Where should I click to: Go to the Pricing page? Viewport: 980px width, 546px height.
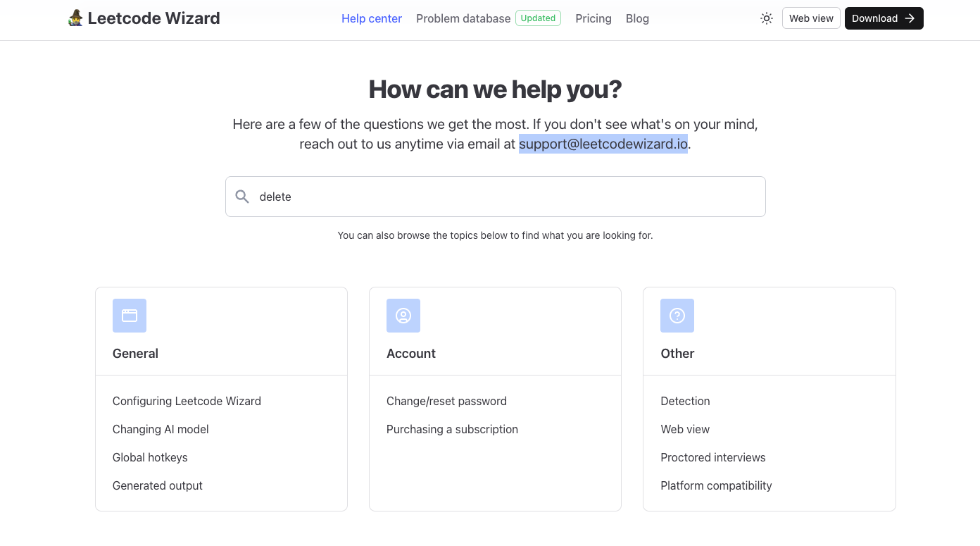click(593, 18)
